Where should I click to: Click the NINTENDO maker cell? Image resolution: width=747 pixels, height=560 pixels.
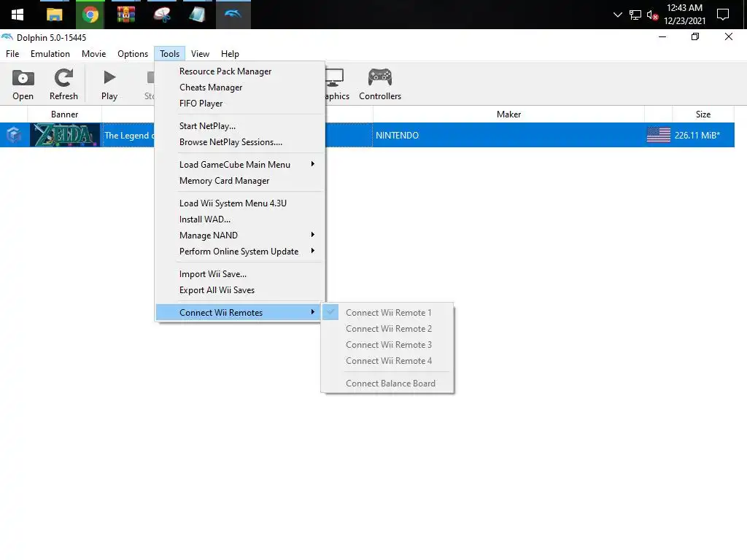point(508,135)
